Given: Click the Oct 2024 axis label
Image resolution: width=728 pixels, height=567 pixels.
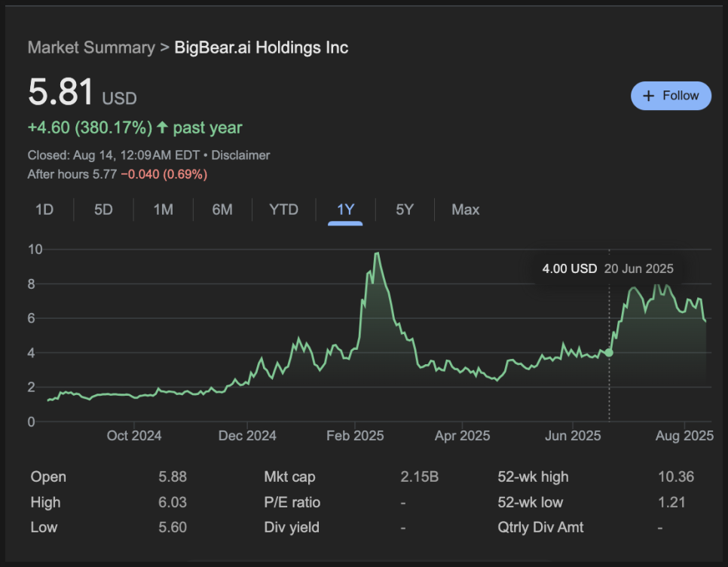Looking at the screenshot, I should click(x=134, y=436).
